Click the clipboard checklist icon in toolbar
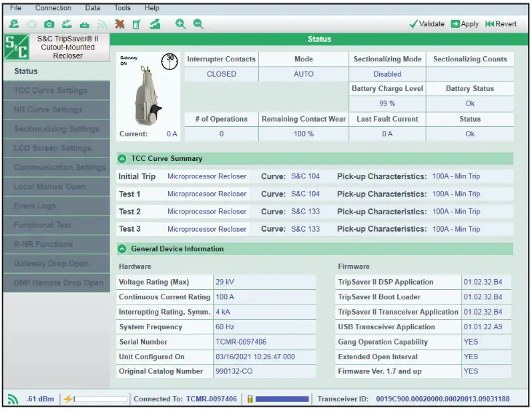Image resolution: width=532 pixels, height=410 pixels. 136,23
